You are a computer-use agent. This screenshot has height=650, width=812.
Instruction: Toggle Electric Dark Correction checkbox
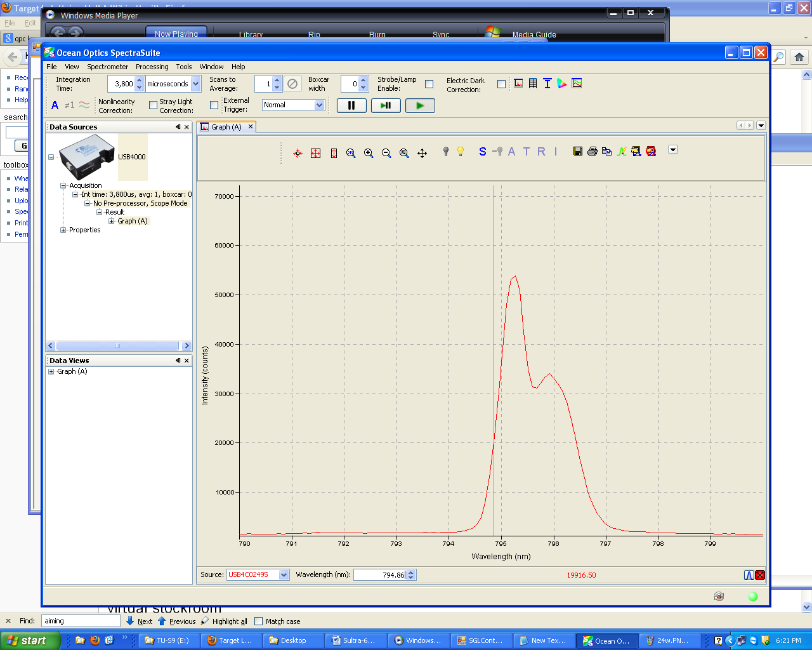(501, 84)
